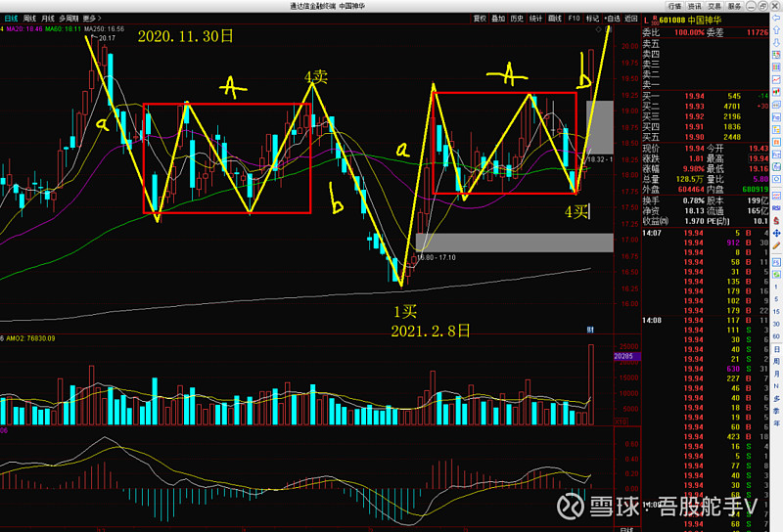This screenshot has height=532, width=783.
Task: Switch to 30-minute period in sidebar
Action: [776, 324]
